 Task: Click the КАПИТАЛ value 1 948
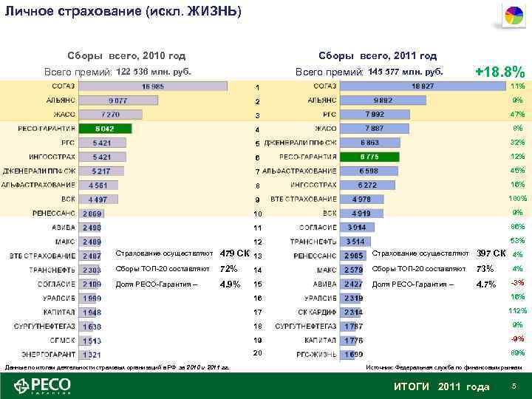click(x=92, y=312)
